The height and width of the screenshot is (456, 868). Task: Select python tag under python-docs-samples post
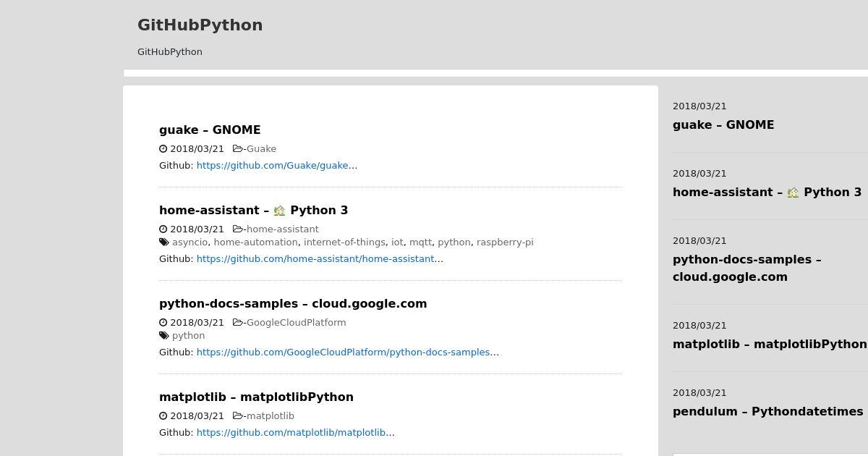(188, 336)
